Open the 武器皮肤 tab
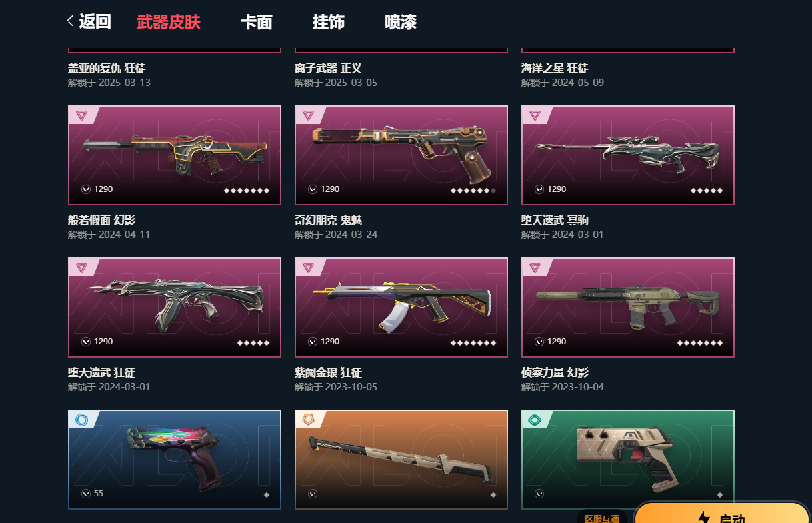812x523 pixels. (169, 22)
